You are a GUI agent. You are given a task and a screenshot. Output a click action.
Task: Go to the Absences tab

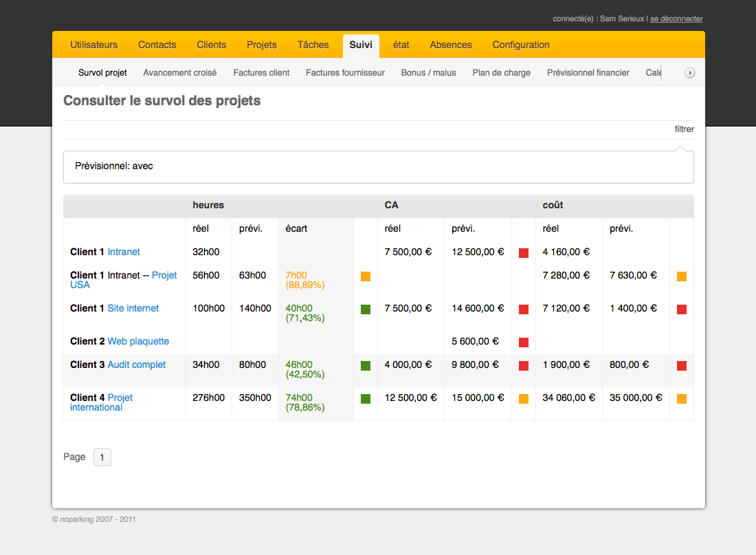tap(451, 45)
